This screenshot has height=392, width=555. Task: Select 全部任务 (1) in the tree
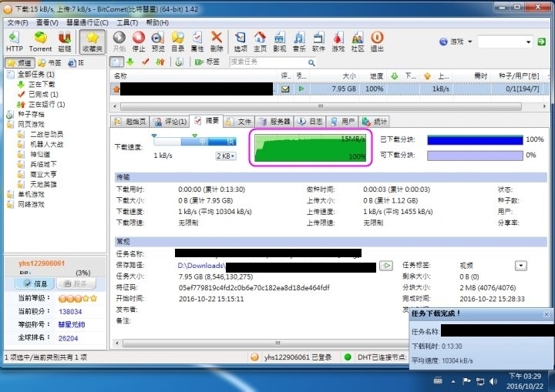[35, 74]
